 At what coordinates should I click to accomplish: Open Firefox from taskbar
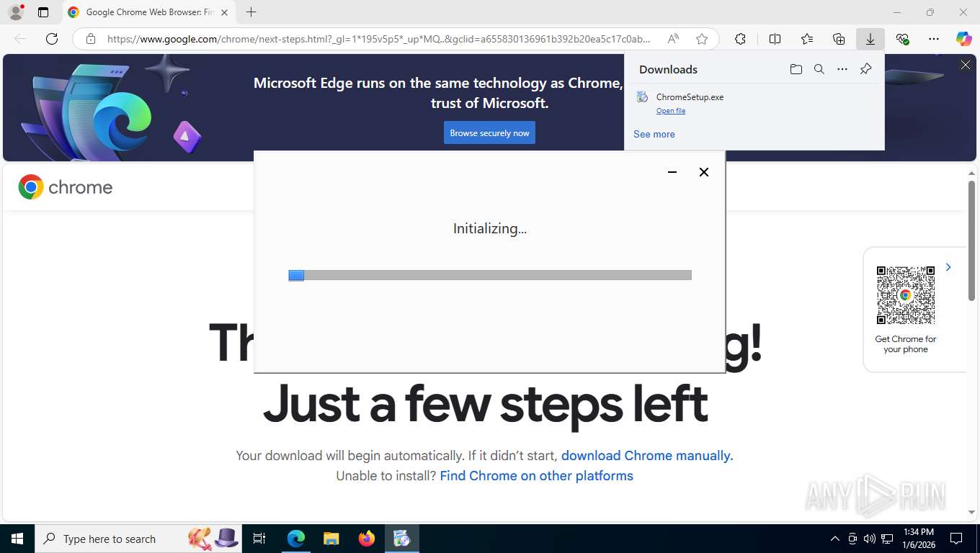pyautogui.click(x=367, y=539)
